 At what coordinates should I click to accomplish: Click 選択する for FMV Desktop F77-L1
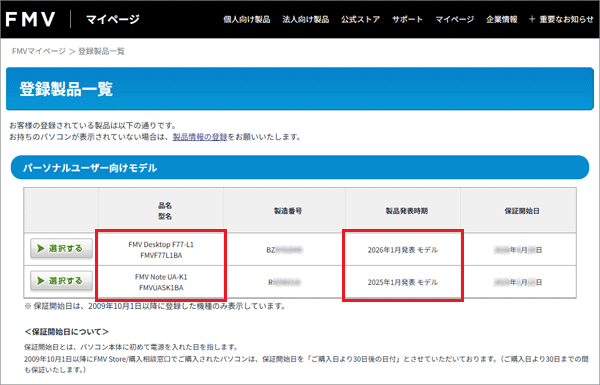pyautogui.click(x=61, y=249)
